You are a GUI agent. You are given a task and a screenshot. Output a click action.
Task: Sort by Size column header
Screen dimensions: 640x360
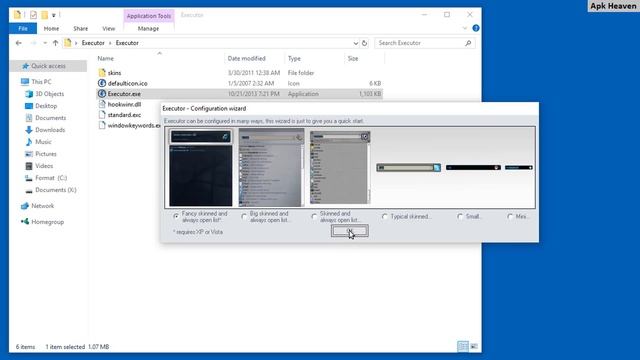tap(353, 58)
